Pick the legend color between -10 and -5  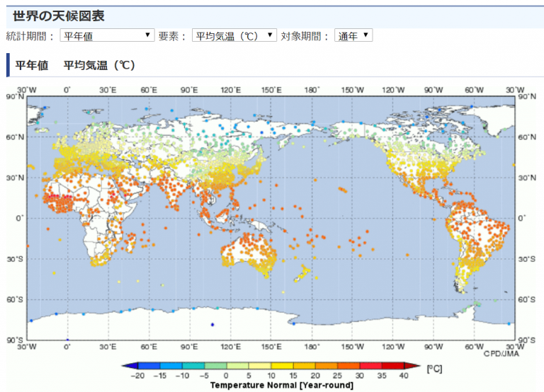point(193,366)
